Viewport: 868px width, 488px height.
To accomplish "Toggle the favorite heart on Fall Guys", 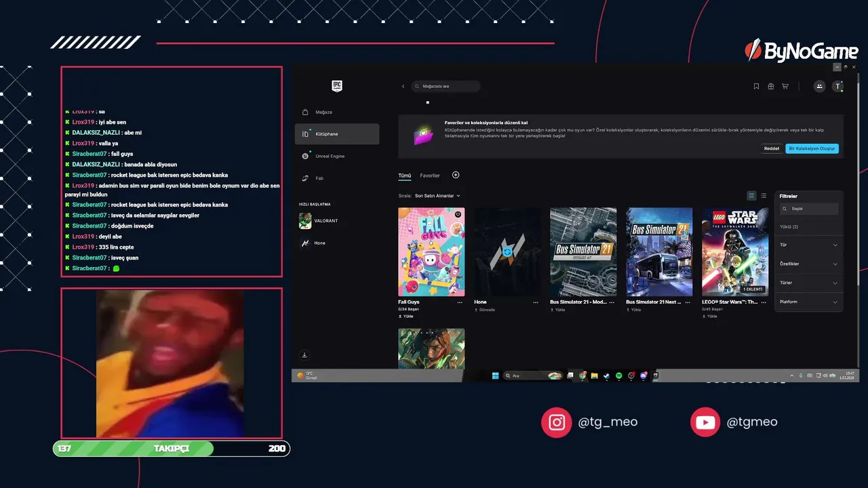I will click(x=458, y=214).
